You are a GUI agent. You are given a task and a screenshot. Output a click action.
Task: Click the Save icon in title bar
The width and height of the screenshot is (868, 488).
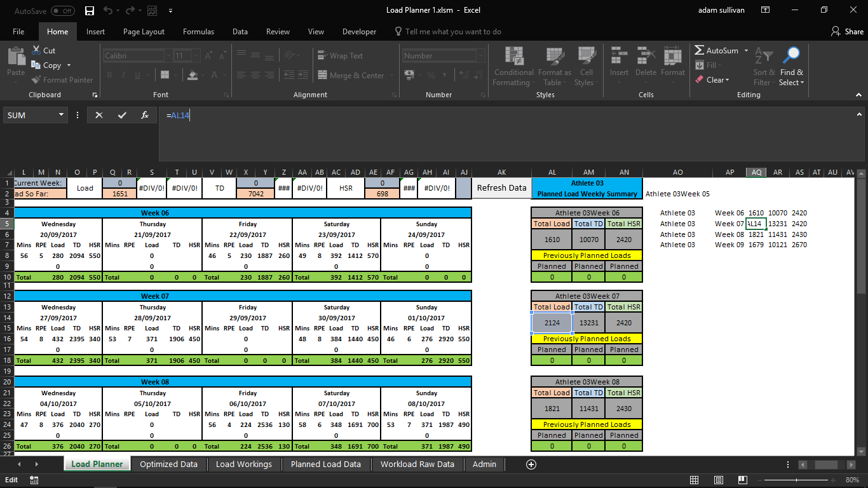[89, 10]
